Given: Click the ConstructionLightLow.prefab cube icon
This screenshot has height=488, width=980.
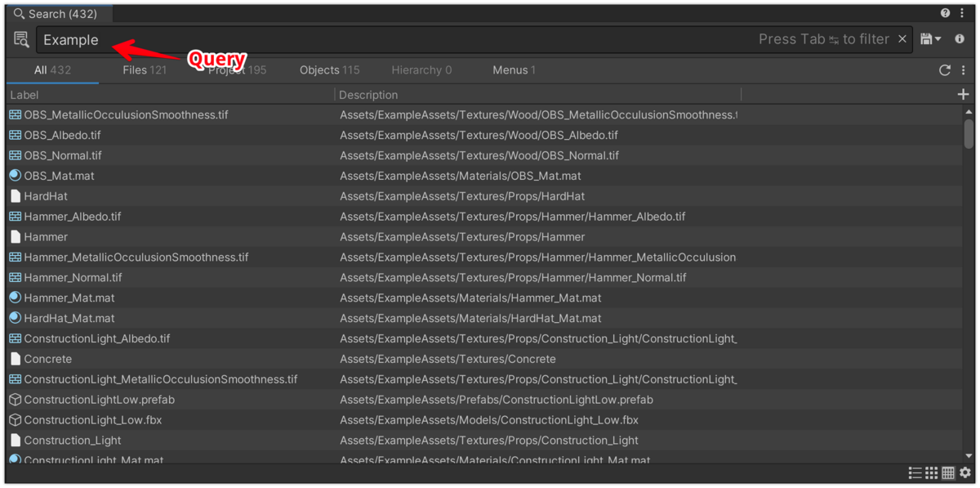Looking at the screenshot, I should coord(15,399).
